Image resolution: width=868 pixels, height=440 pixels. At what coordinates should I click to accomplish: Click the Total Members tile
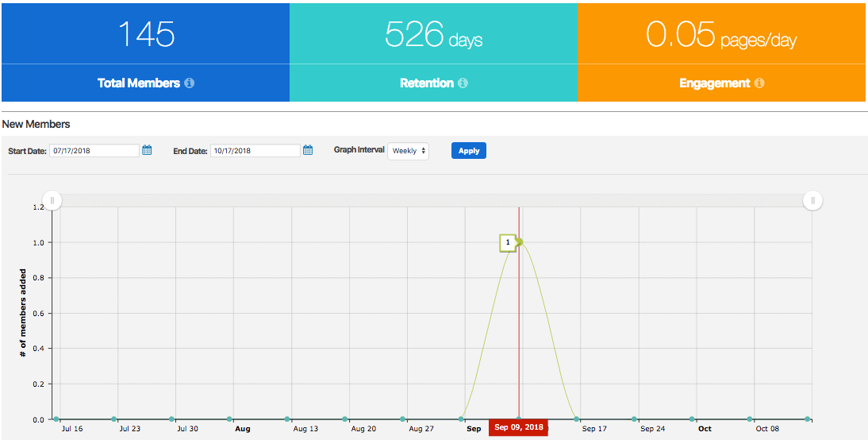point(145,52)
